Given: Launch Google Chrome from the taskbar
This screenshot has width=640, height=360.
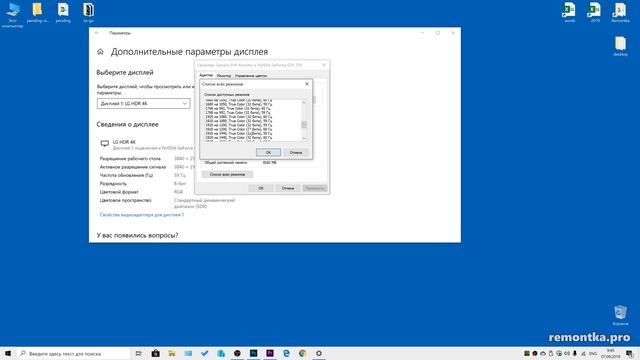Looking at the screenshot, I should coord(302,353).
